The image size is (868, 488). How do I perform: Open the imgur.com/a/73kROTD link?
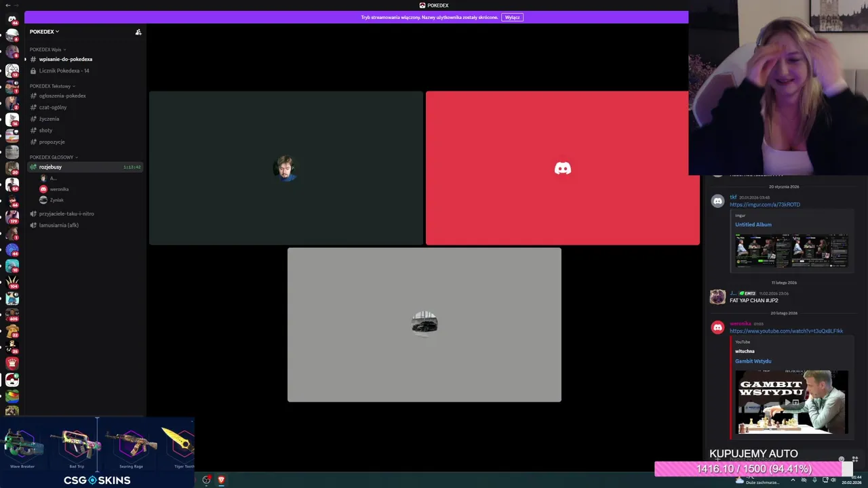coord(765,205)
